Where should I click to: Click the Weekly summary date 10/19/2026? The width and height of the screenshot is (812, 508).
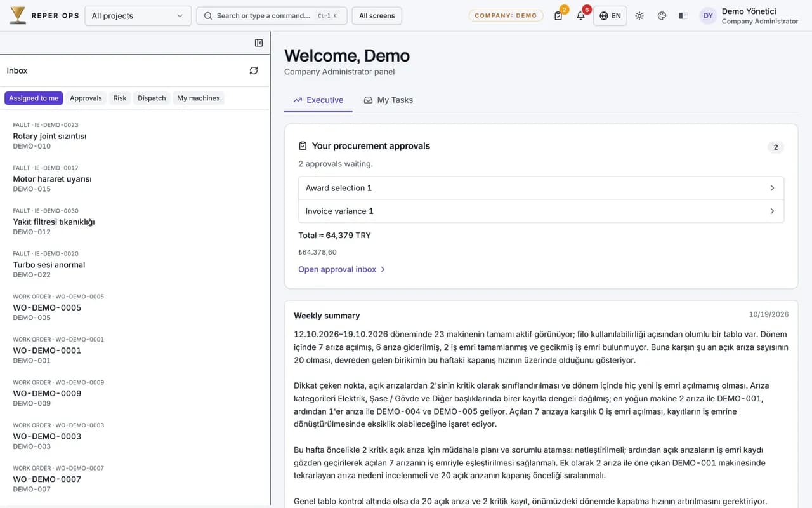coord(769,314)
